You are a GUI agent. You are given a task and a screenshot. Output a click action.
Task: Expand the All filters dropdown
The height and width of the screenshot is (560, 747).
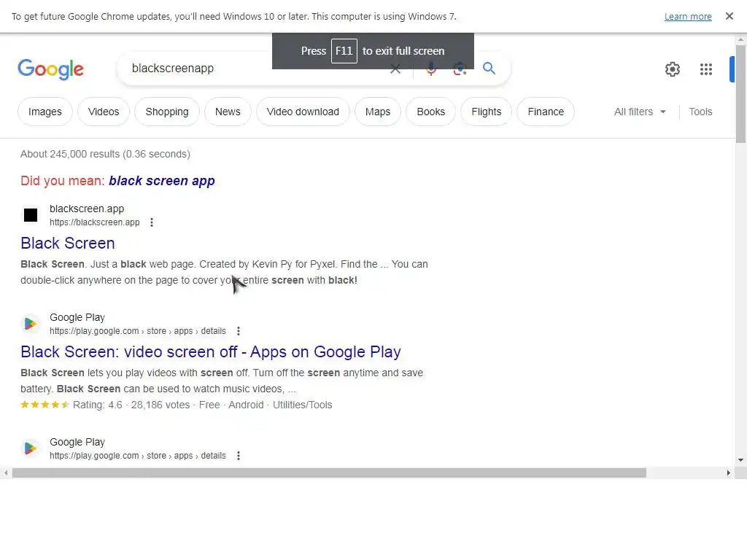pyautogui.click(x=640, y=112)
